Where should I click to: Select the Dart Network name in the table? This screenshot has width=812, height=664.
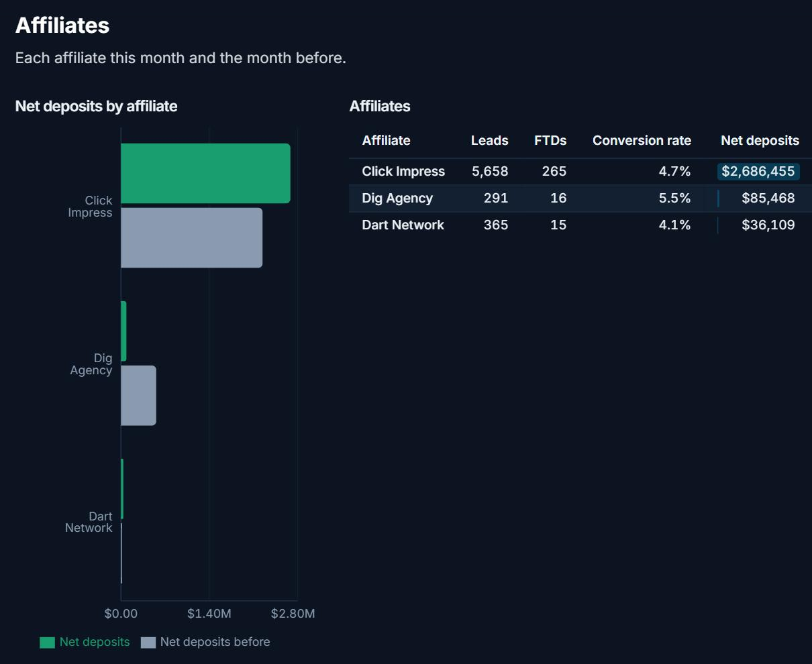[403, 225]
